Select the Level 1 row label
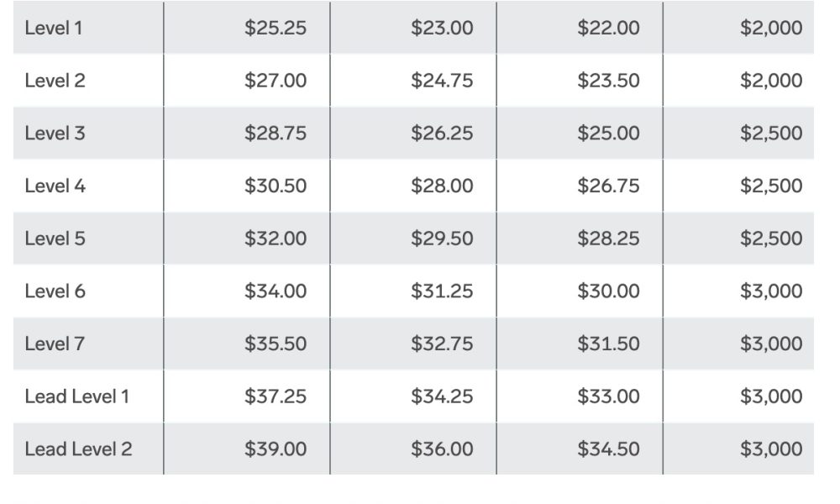The image size is (840, 504). [54, 28]
